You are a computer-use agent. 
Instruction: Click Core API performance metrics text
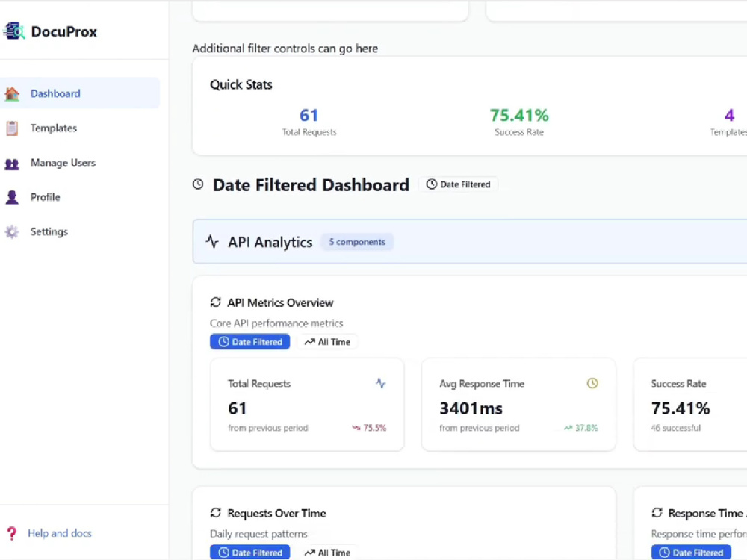point(276,323)
